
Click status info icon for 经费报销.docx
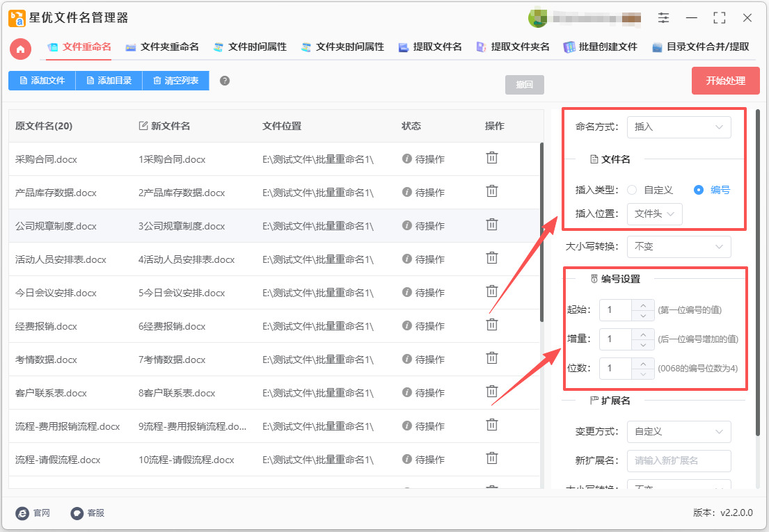[406, 325]
